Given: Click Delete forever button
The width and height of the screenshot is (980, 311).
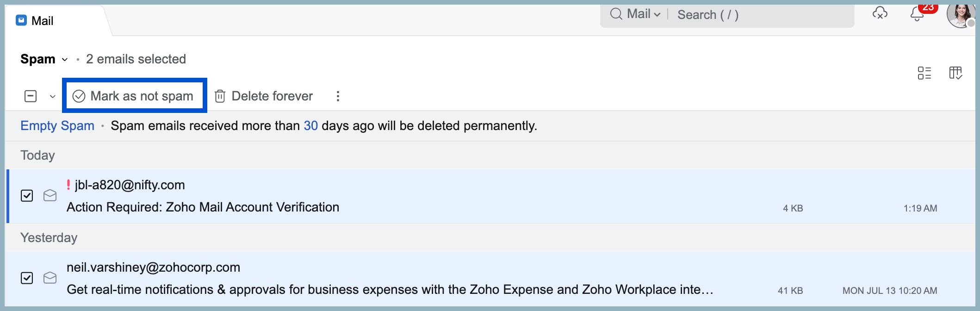Looking at the screenshot, I should (x=264, y=96).
